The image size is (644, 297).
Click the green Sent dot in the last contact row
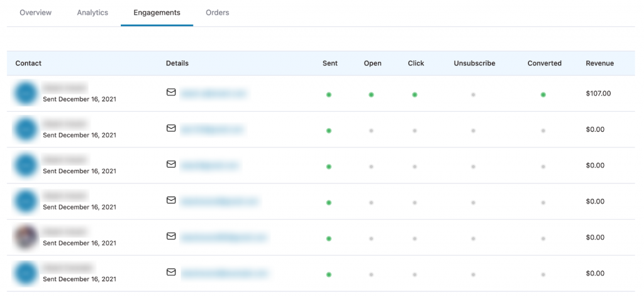pyautogui.click(x=328, y=274)
